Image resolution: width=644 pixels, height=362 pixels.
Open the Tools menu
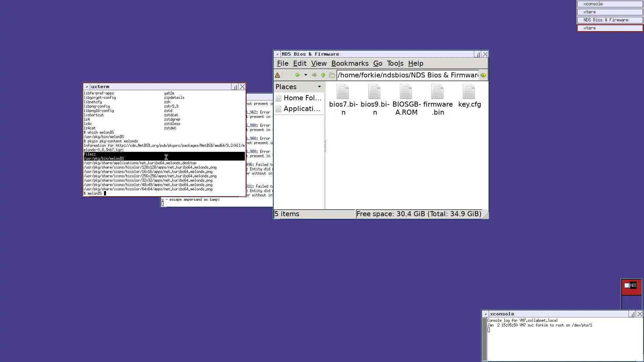[395, 63]
